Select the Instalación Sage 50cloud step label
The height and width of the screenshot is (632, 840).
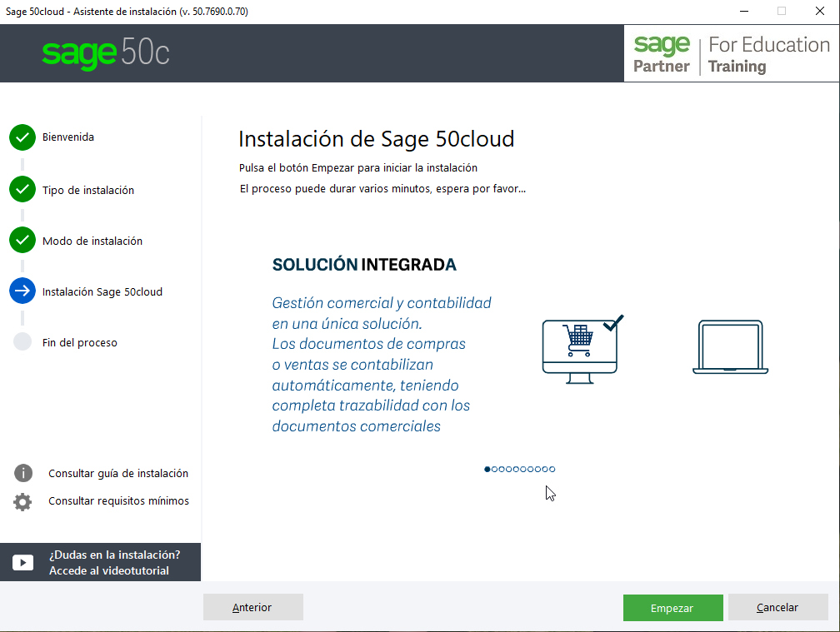(102, 291)
